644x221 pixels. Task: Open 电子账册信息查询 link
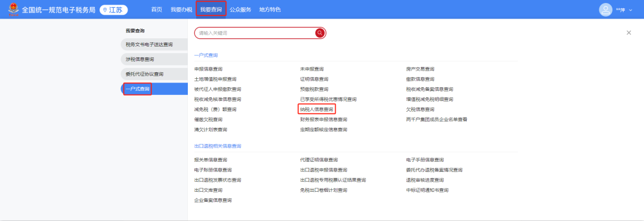pyautogui.click(x=213, y=170)
